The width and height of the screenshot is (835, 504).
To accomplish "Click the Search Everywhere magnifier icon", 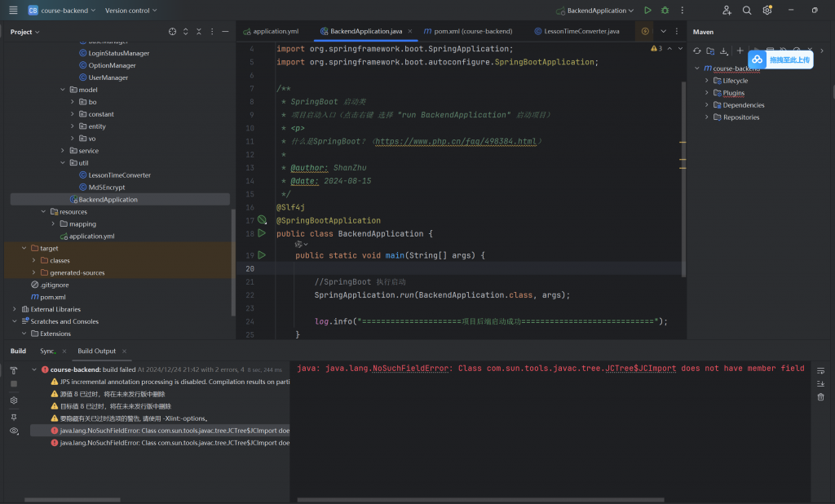I will pyautogui.click(x=747, y=11).
